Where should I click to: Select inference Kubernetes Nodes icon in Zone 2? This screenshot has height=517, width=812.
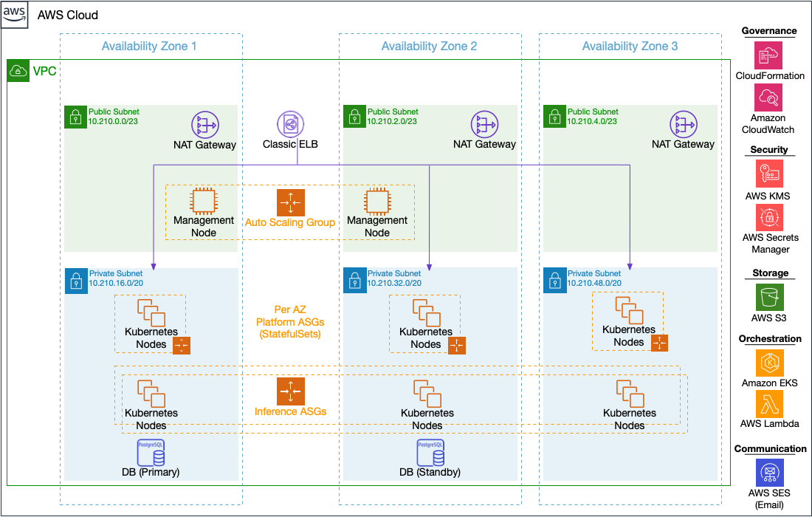pos(427,394)
